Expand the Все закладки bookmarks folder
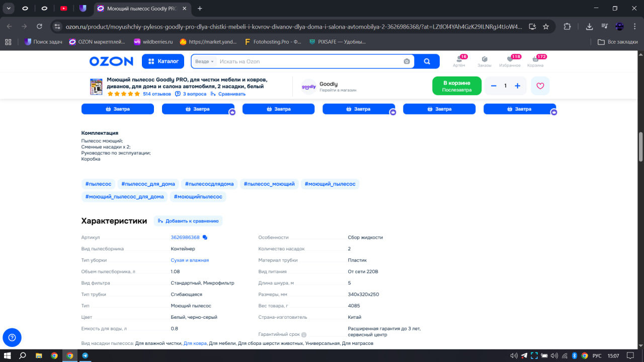The height and width of the screenshot is (362, 644). tap(617, 42)
